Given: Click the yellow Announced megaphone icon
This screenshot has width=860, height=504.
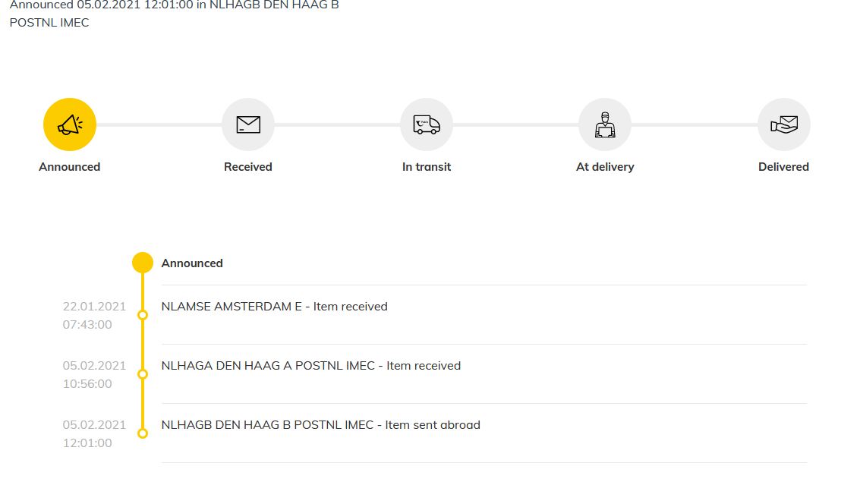Looking at the screenshot, I should click(70, 124).
